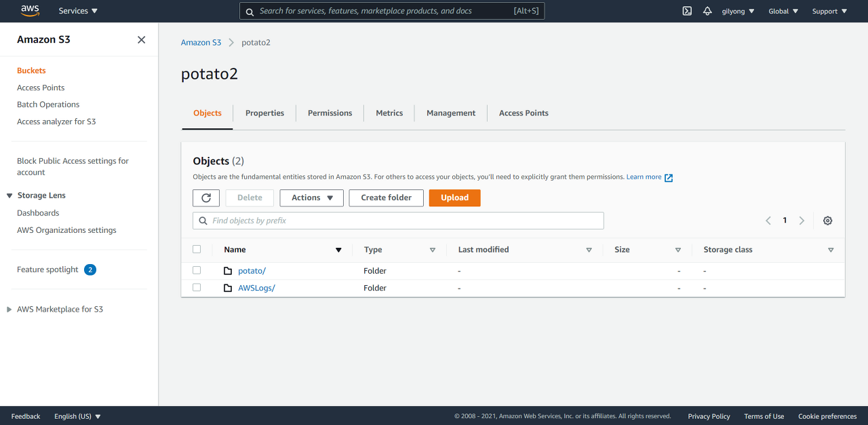Screen dimensions: 868x425
Task: Open the Actions dropdown button
Action: pyautogui.click(x=312, y=198)
